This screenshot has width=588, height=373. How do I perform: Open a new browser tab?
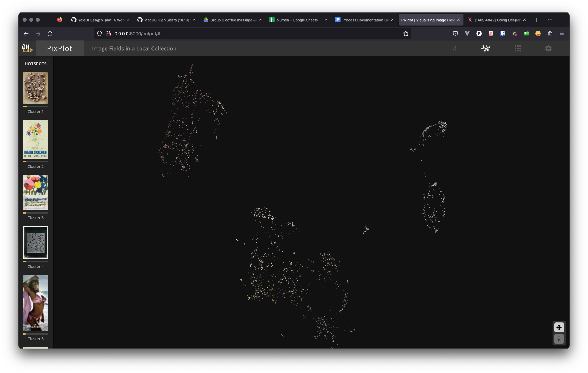click(536, 20)
